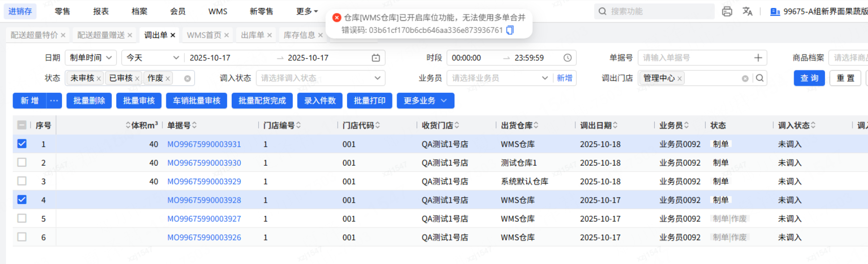Check row 3 checkbox for MO99675990003929
This screenshot has width=868, height=264.
pos(22,181)
